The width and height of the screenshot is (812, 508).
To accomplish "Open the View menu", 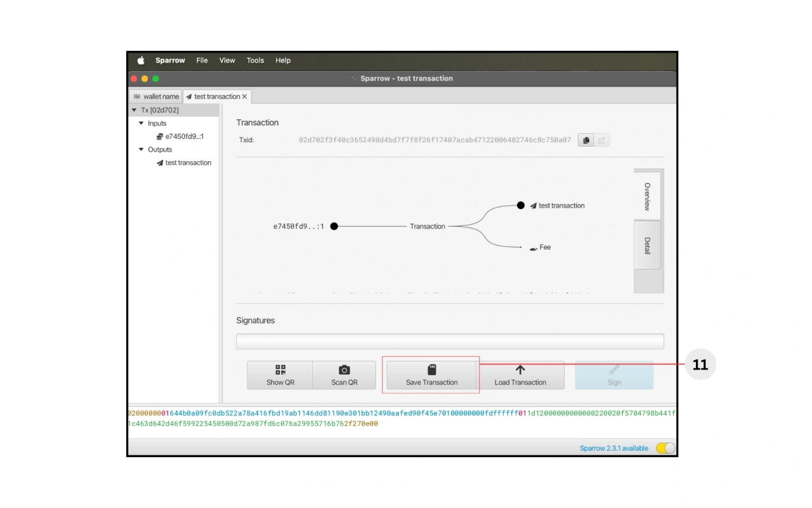I will click(227, 60).
